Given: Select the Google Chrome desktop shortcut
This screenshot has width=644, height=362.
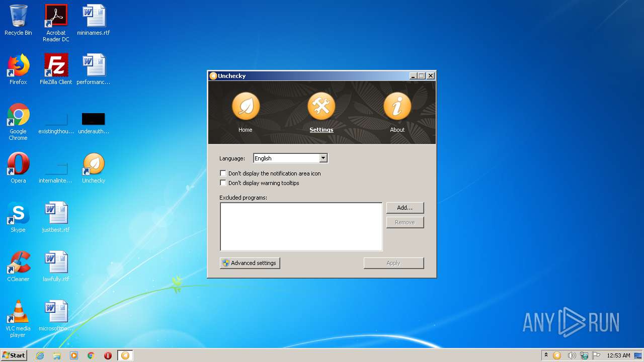Looking at the screenshot, I should [18, 122].
